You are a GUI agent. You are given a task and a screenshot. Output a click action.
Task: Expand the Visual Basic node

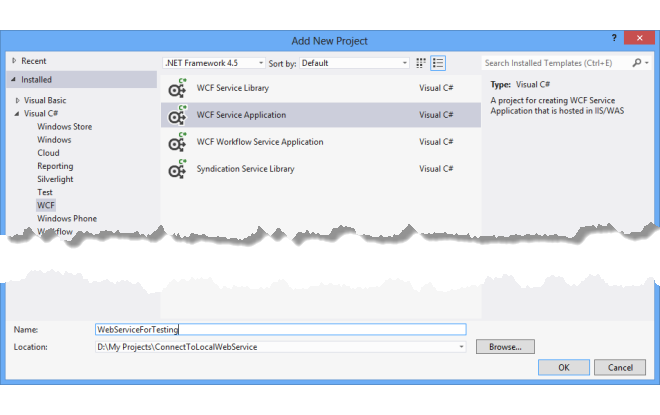pyautogui.click(x=17, y=101)
